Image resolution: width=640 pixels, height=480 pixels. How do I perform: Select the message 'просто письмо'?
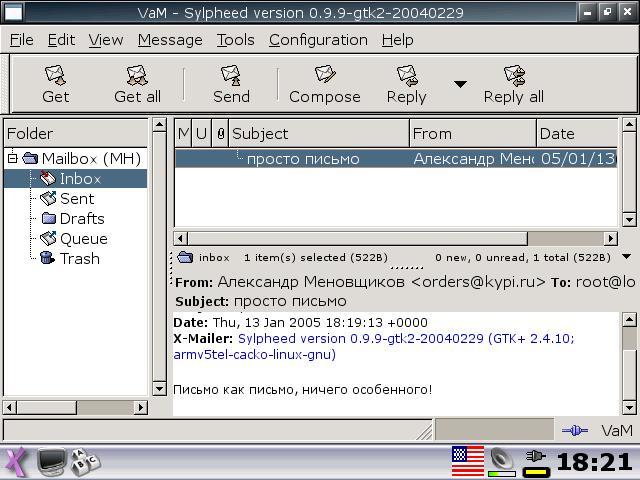click(303, 159)
